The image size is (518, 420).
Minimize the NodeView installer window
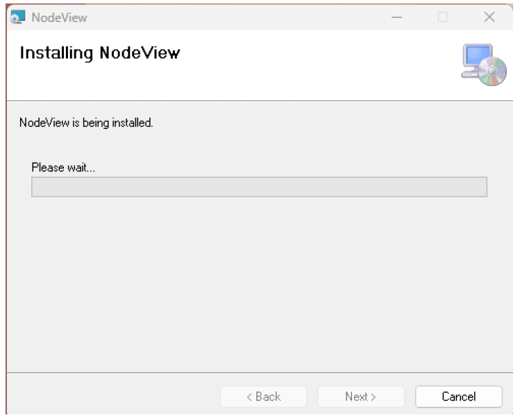pos(396,17)
